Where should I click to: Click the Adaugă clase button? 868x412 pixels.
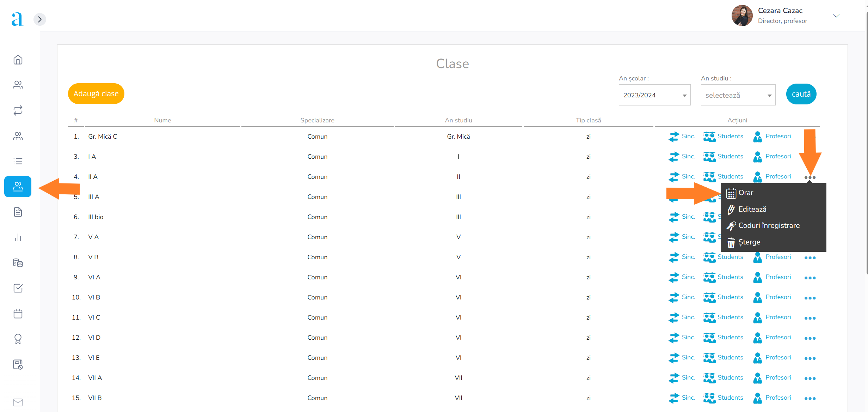coord(96,93)
